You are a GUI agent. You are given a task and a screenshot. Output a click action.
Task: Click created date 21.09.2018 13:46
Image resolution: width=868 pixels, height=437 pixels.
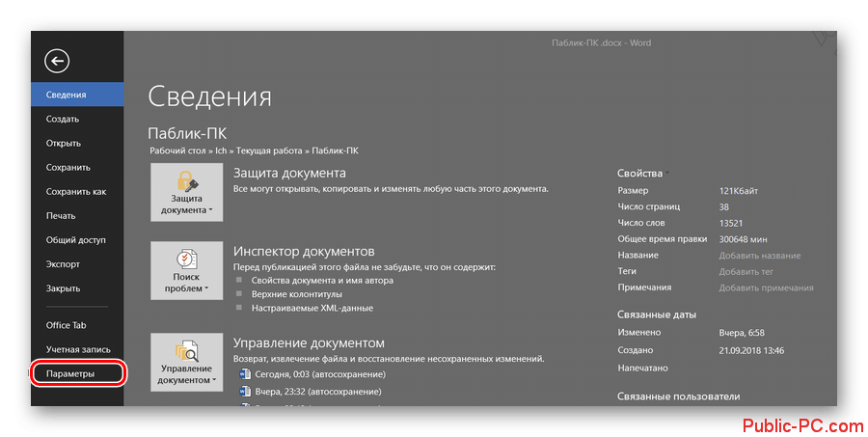point(751,350)
